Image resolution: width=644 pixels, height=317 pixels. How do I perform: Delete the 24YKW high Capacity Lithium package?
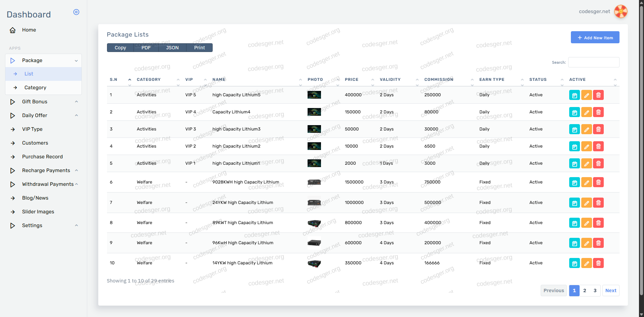click(598, 203)
